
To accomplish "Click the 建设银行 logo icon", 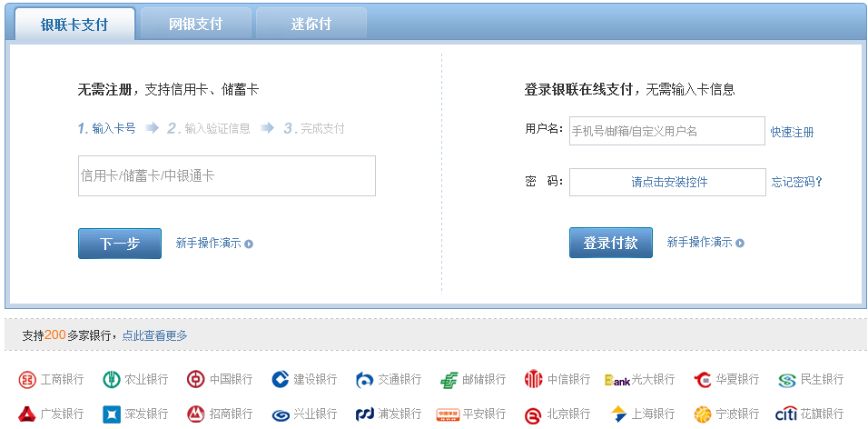I will pos(281,380).
